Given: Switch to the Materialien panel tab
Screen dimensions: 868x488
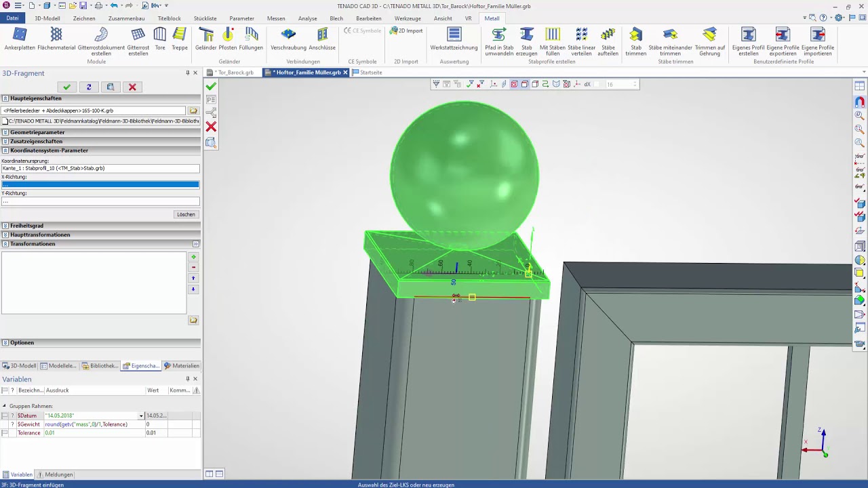Looking at the screenshot, I should point(182,366).
